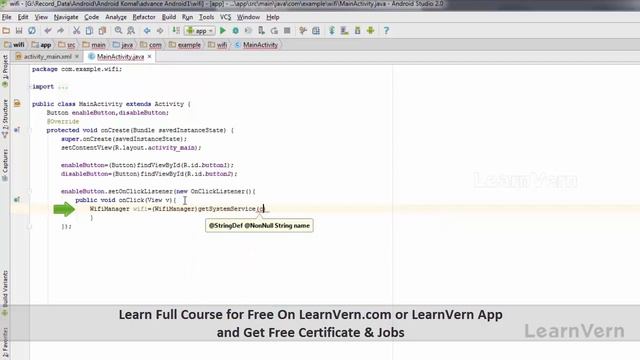Image resolution: width=640 pixels, height=360 pixels.
Task: Click the Back navigation arrow
Action: [147, 31]
